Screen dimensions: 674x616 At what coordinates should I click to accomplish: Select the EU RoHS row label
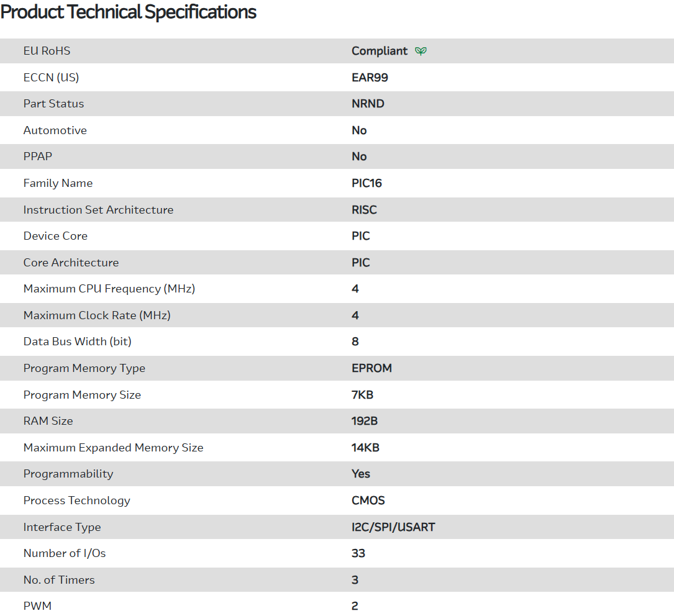tap(47, 51)
